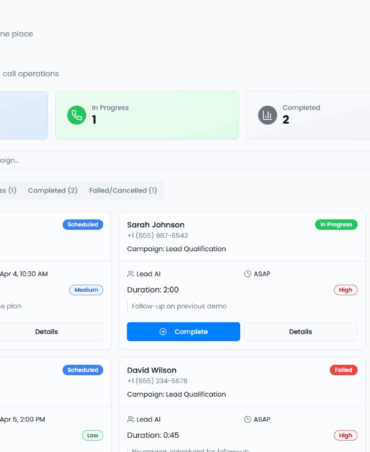Viewport: 370px width, 452px height.
Task: Click the 'Apr 5, 2:00 PM' schedule text
Action: [x=23, y=419]
